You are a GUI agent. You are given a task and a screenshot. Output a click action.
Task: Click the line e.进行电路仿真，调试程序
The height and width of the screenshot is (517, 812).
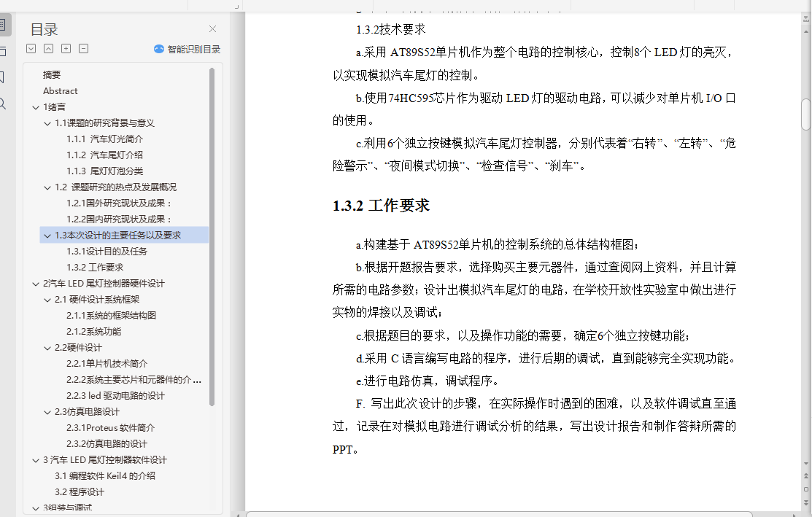pyautogui.click(x=428, y=381)
